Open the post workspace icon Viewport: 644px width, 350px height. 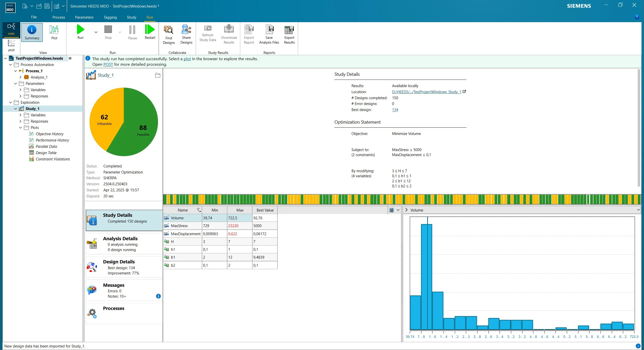11,46
